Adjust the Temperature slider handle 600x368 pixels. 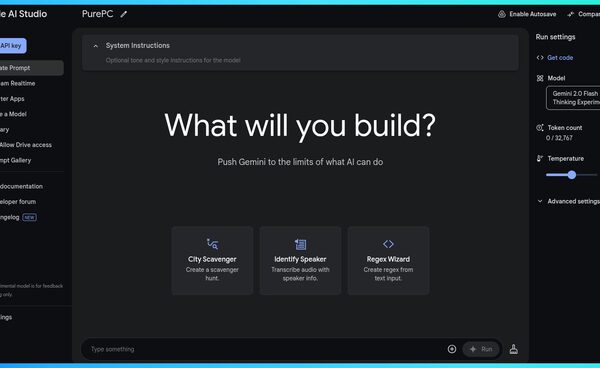pyautogui.click(x=572, y=175)
